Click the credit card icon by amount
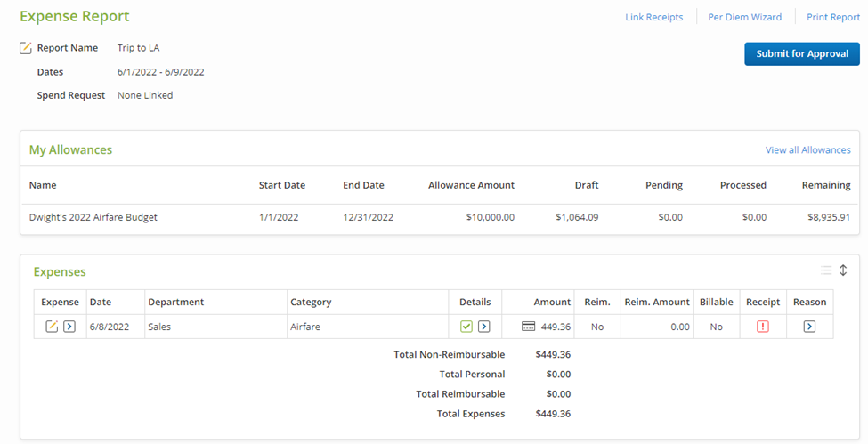The width and height of the screenshot is (868, 444). (x=528, y=327)
